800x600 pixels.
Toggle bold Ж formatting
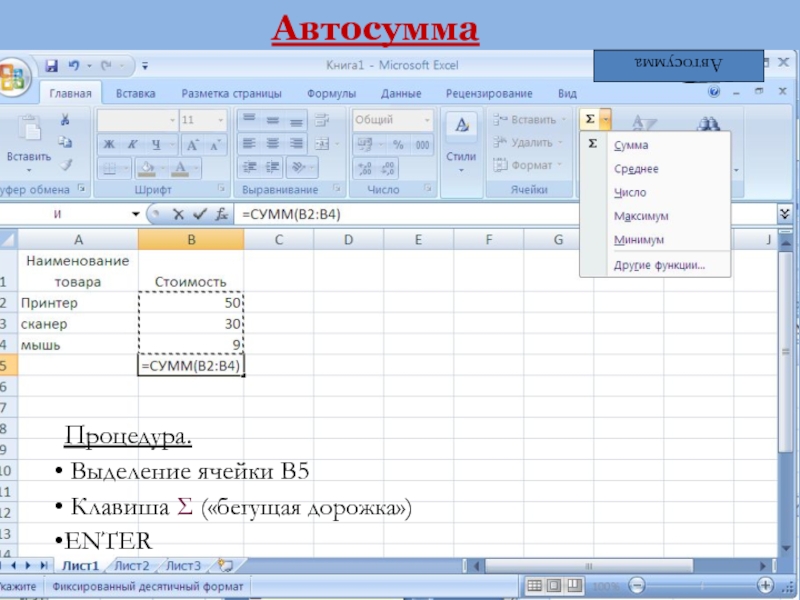point(109,144)
